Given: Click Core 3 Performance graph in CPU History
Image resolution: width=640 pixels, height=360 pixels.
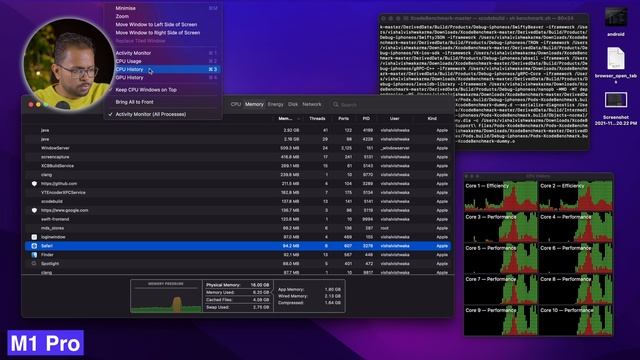Looking at the screenshot, I should coord(501,227).
